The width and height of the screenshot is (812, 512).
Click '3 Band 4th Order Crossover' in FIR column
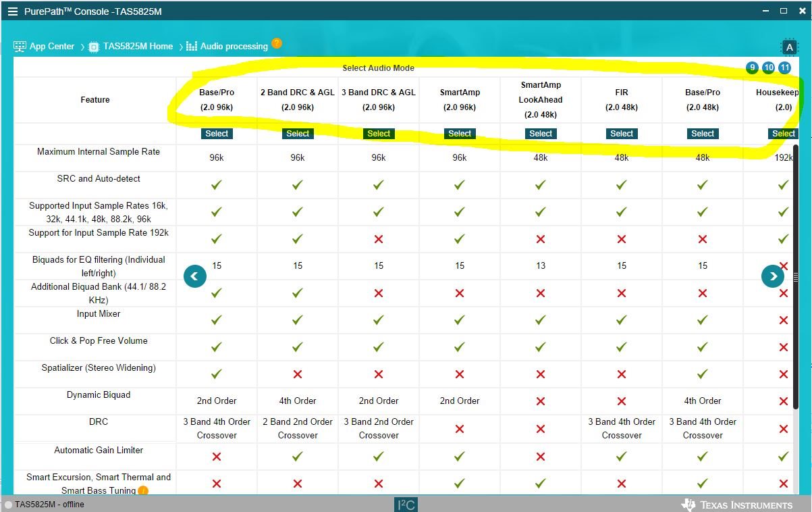(x=622, y=429)
